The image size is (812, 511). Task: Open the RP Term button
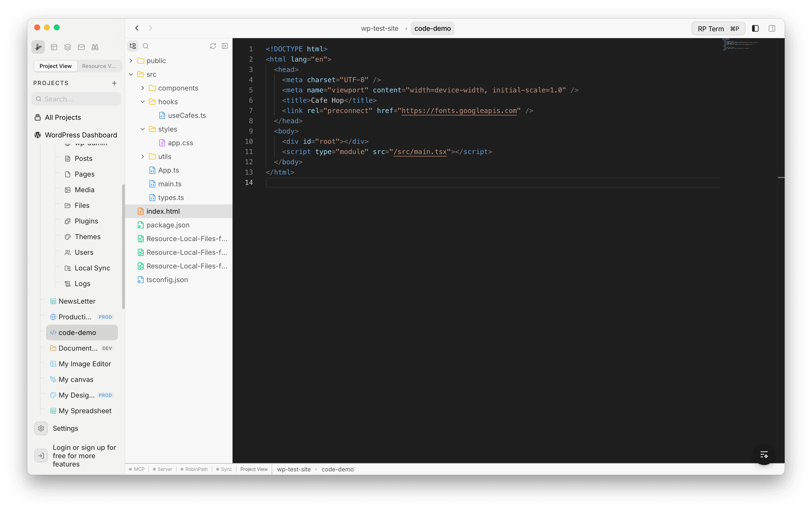coord(718,28)
